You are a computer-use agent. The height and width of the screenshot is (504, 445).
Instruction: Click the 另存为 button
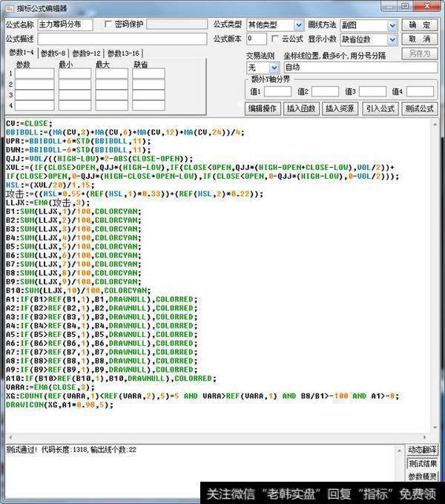[x=420, y=53]
